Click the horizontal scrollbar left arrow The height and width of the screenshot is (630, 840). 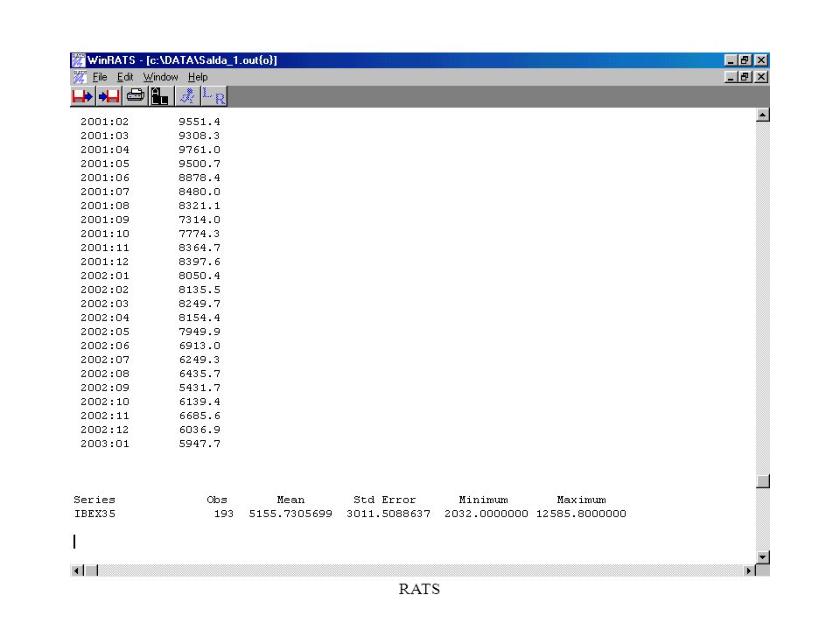[x=77, y=570]
